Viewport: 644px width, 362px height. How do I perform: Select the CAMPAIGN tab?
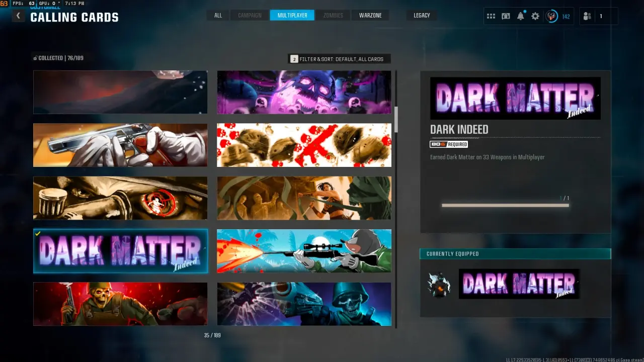[x=250, y=15]
